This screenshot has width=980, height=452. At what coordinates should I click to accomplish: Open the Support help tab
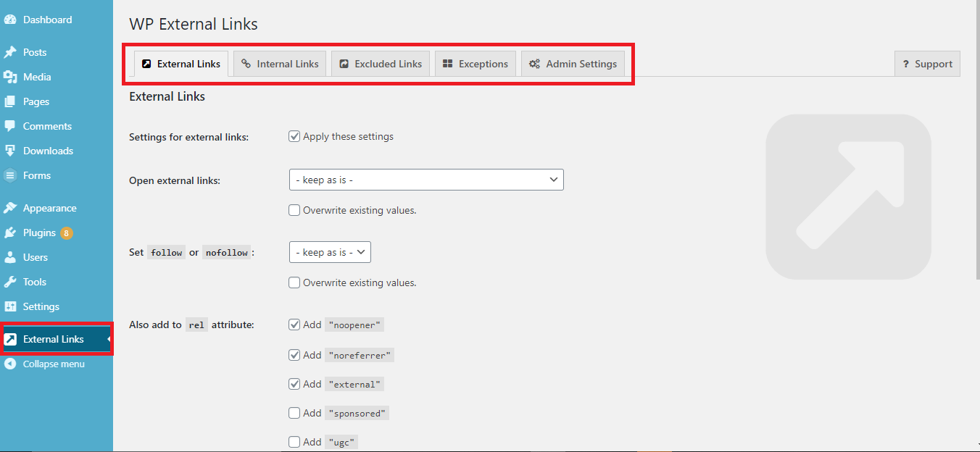(927, 64)
